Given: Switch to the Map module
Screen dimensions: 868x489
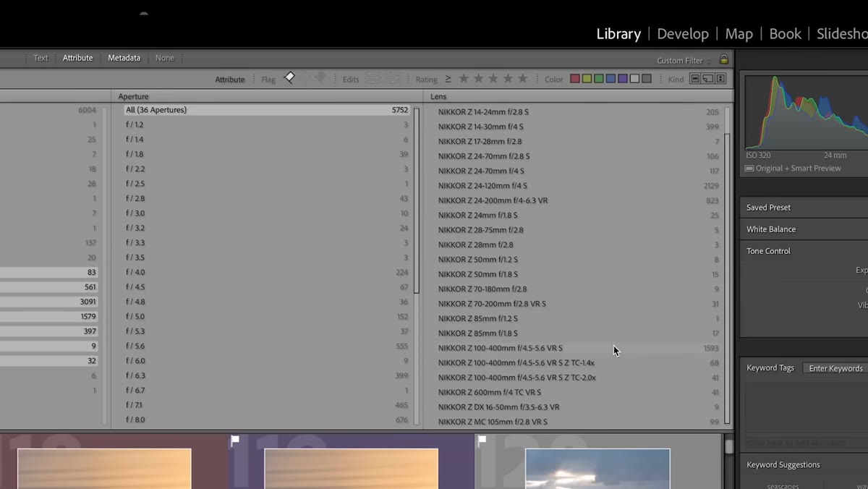Looking at the screenshot, I should pyautogui.click(x=739, y=34).
